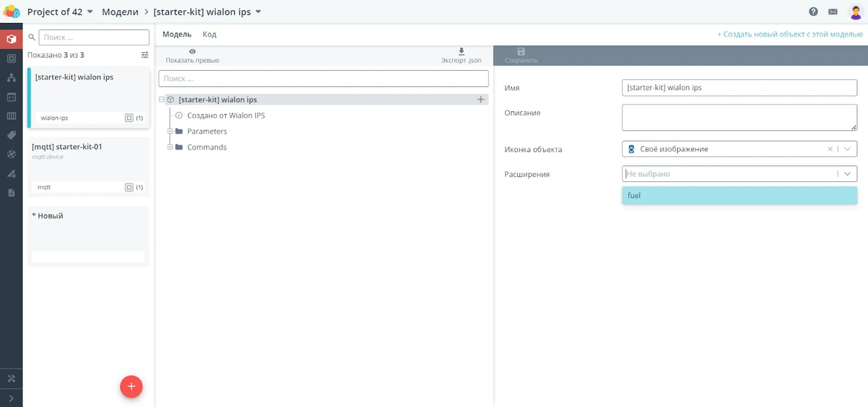Select the tags icon in sidebar
Screen dimensions: 868x407
[12, 135]
